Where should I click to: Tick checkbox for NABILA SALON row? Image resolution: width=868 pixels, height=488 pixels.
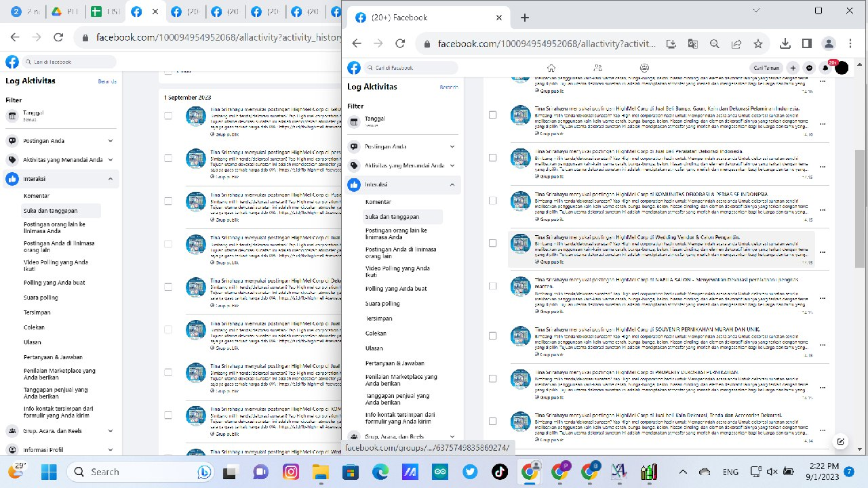[492, 286]
